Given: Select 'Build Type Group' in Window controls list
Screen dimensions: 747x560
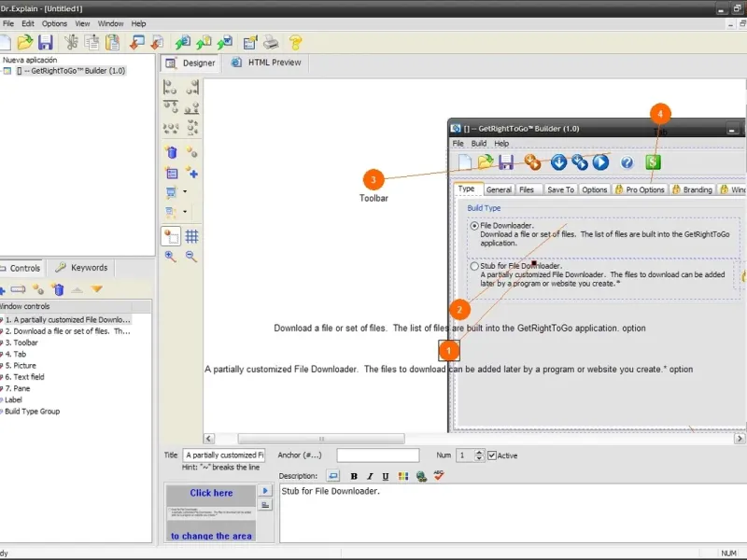Looking at the screenshot, I should pyautogui.click(x=33, y=411).
